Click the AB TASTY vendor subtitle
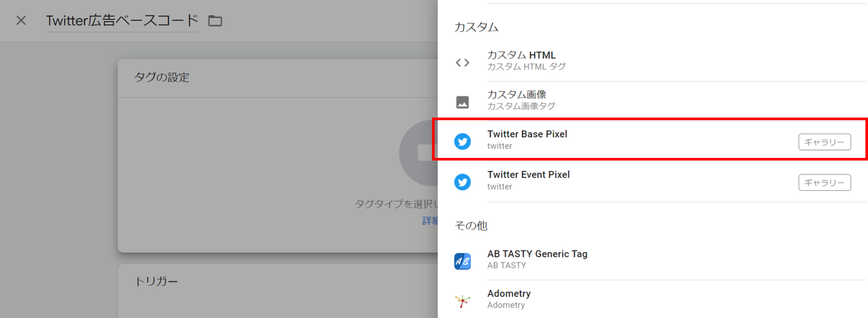 pyautogui.click(x=506, y=266)
